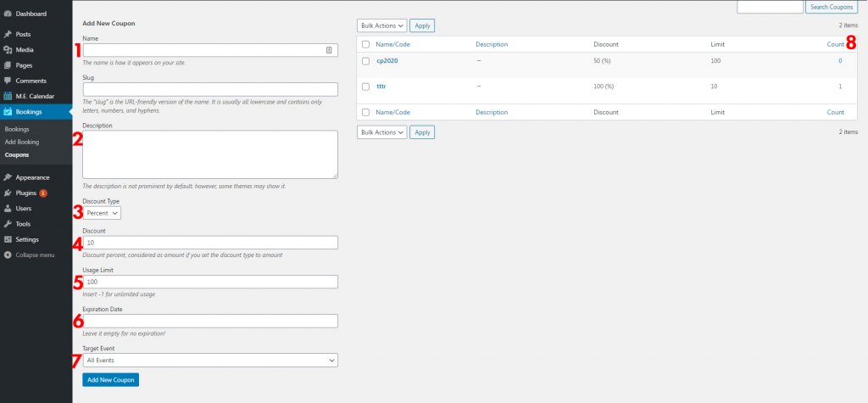Click the Posts pin icon

click(x=8, y=34)
